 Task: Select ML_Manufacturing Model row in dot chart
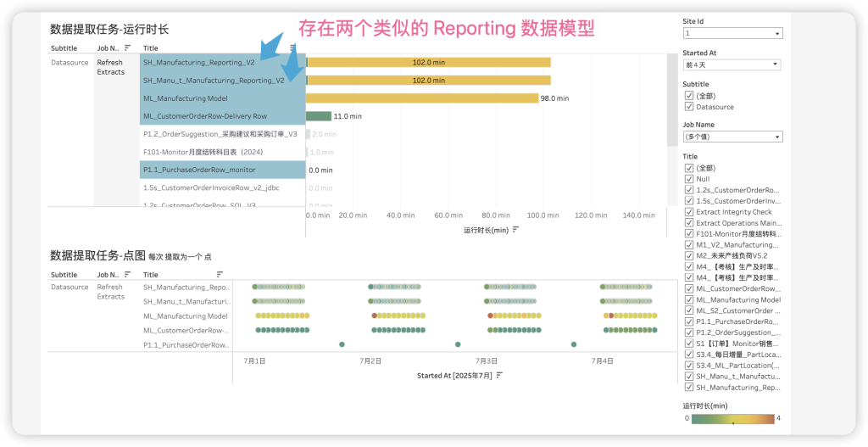[x=186, y=316]
